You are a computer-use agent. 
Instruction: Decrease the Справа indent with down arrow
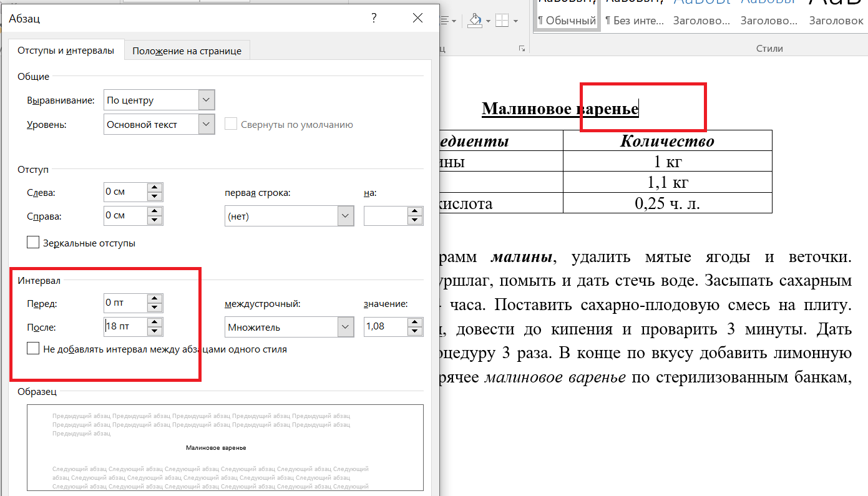click(x=155, y=220)
